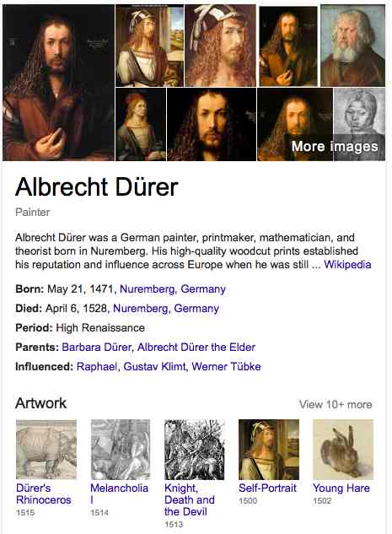Image resolution: width=392 pixels, height=534 pixels.
Task: Open the Gustav Klimt link
Action: [x=154, y=367]
